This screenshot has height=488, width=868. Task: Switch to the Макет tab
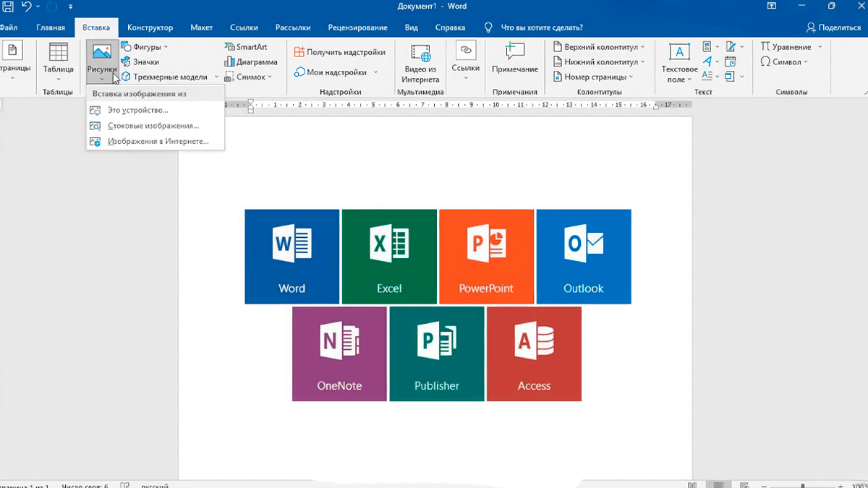(x=202, y=27)
